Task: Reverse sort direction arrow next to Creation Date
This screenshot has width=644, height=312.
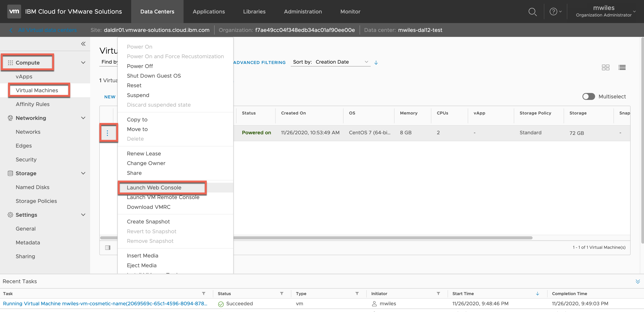Action: pos(376,63)
